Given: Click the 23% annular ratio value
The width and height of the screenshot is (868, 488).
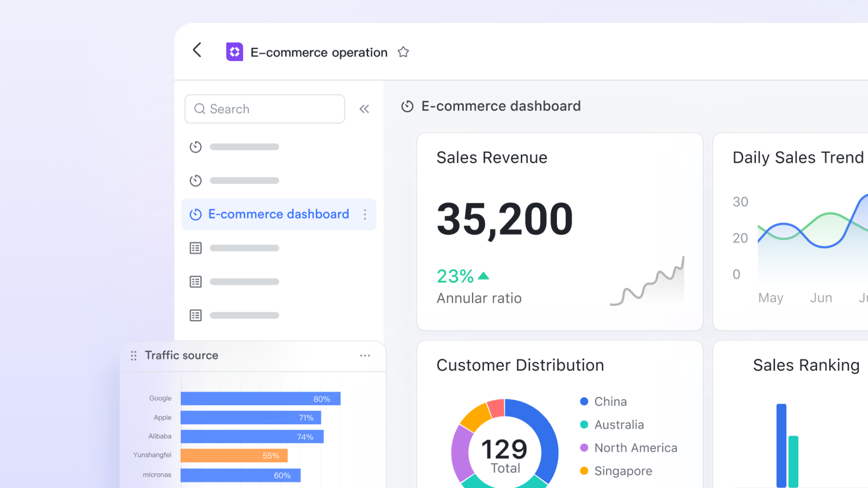Looking at the screenshot, I should click(455, 276).
